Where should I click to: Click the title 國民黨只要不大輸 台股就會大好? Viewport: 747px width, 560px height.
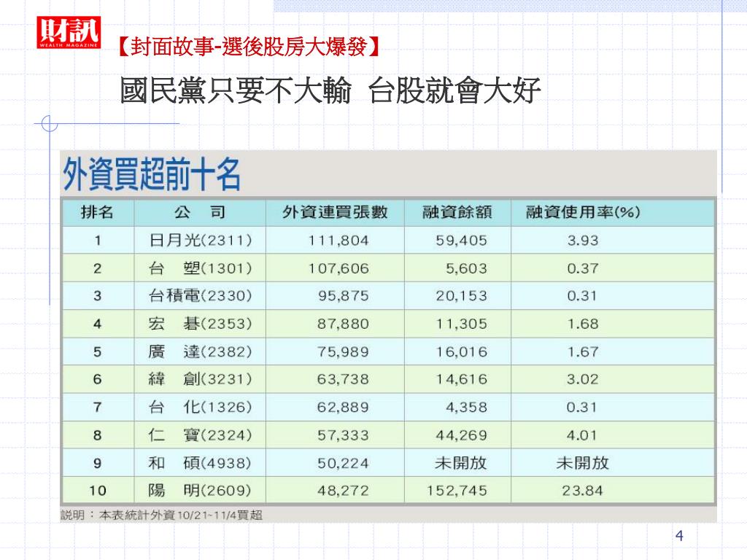(330, 90)
